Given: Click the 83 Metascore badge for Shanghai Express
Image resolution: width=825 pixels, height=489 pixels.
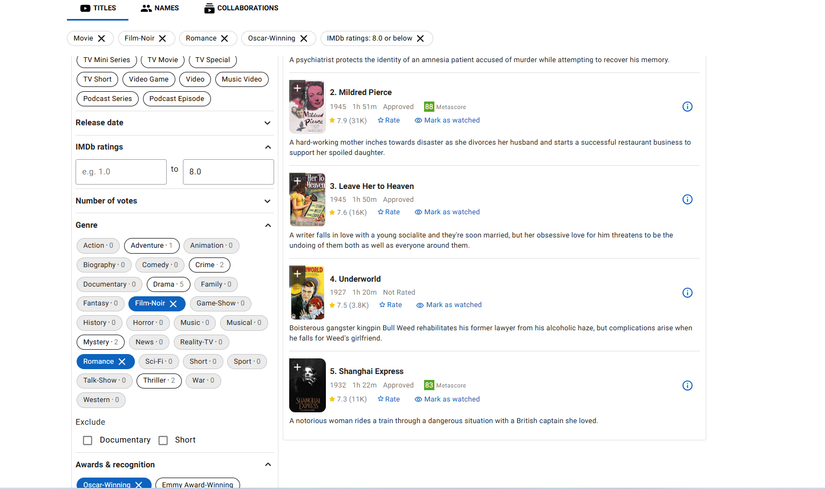Looking at the screenshot, I should [x=429, y=385].
